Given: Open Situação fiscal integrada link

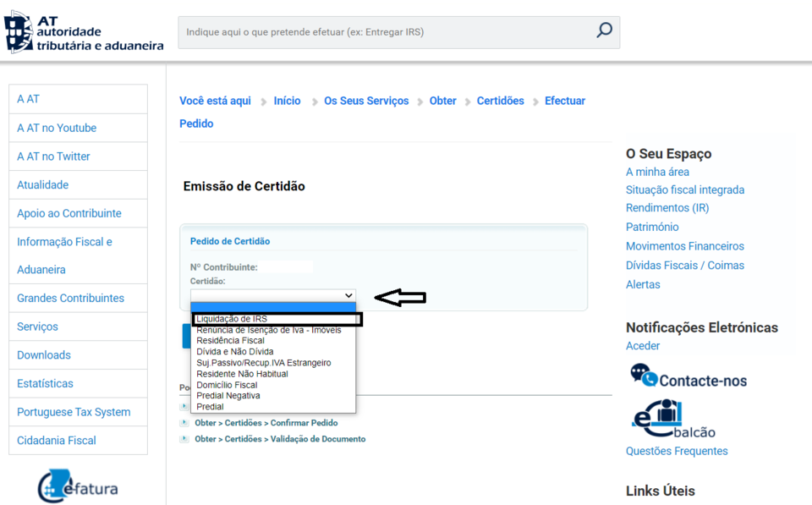Looking at the screenshot, I should point(684,190).
